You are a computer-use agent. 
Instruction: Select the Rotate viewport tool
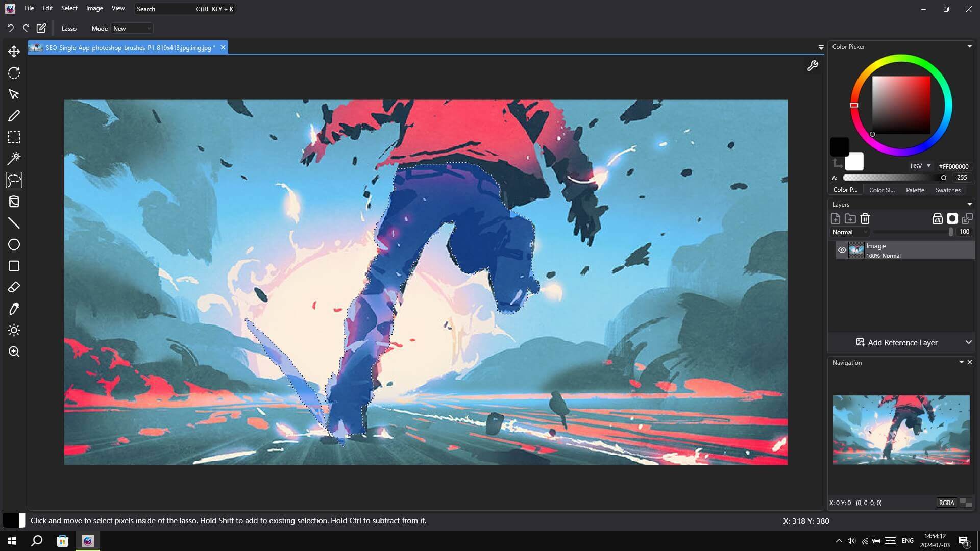pos(14,73)
